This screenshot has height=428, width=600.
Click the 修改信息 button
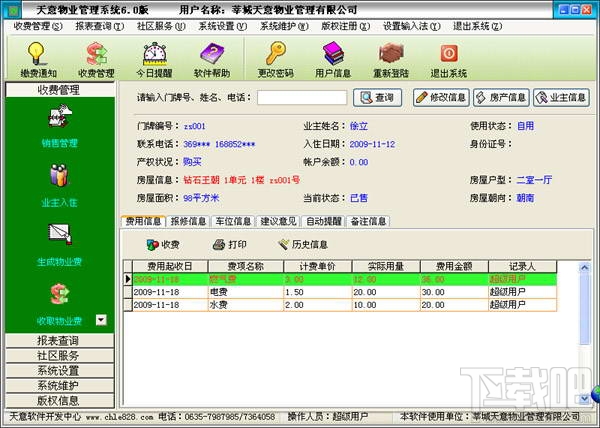click(x=441, y=98)
